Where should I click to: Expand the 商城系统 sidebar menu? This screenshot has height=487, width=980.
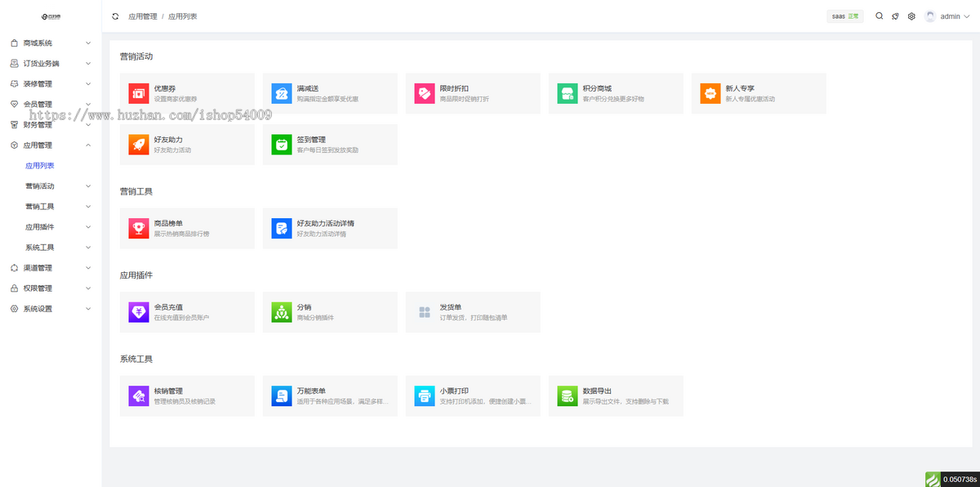tap(51, 42)
